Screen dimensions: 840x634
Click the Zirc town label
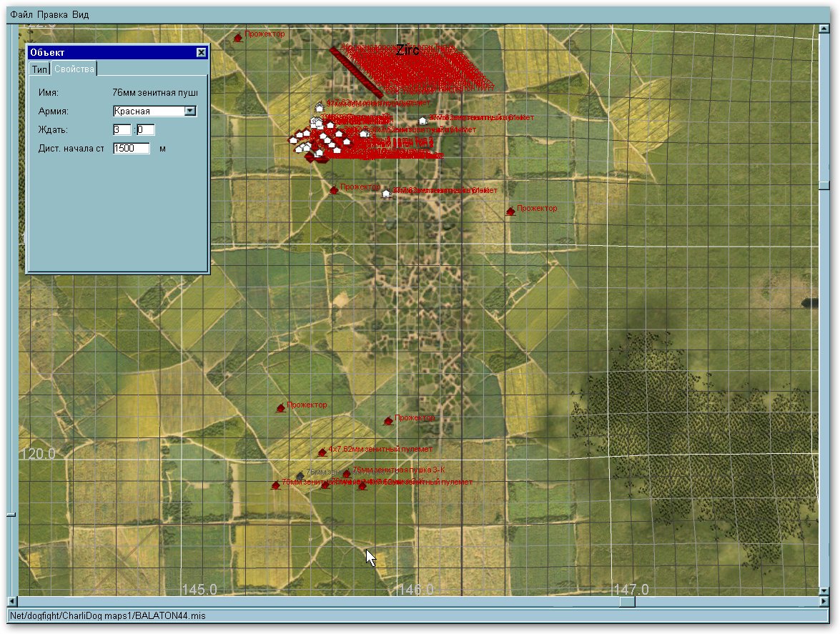pos(407,50)
